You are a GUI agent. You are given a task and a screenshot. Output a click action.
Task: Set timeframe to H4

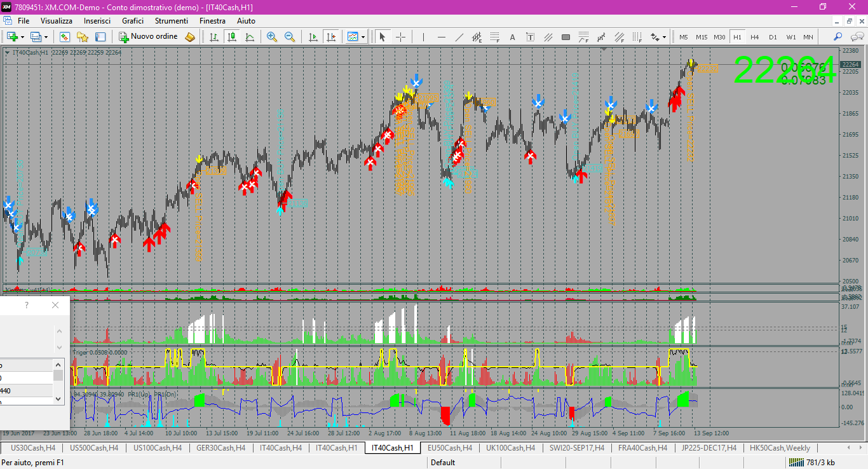pos(755,37)
